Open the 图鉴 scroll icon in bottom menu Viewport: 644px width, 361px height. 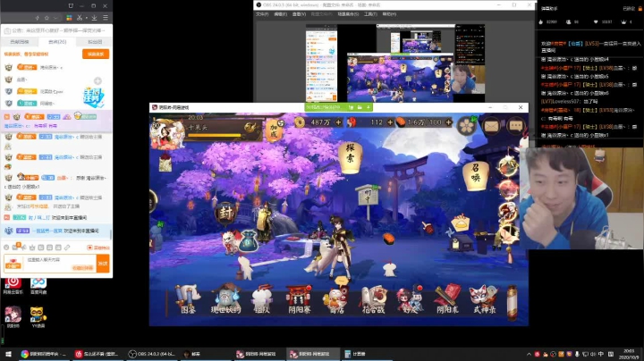pos(188,299)
